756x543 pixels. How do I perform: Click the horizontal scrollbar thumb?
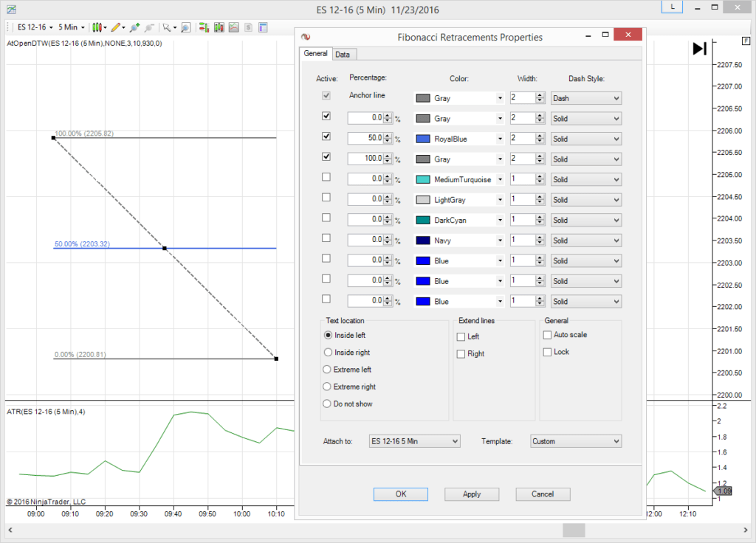(x=574, y=530)
